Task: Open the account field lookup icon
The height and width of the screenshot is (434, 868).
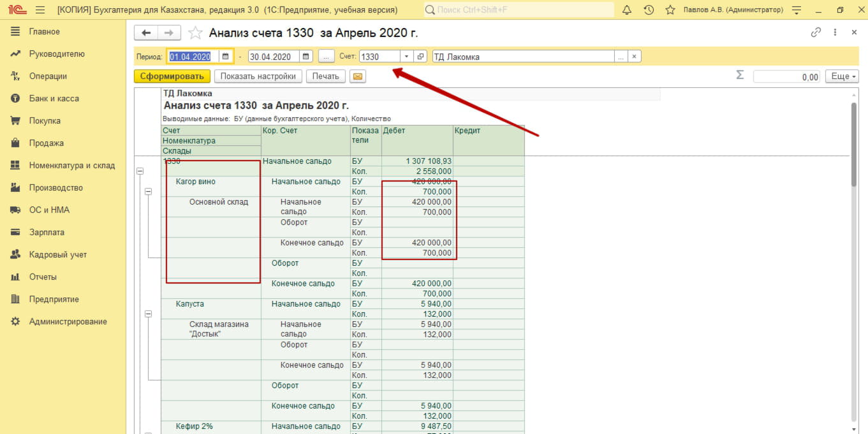Action: click(x=420, y=57)
